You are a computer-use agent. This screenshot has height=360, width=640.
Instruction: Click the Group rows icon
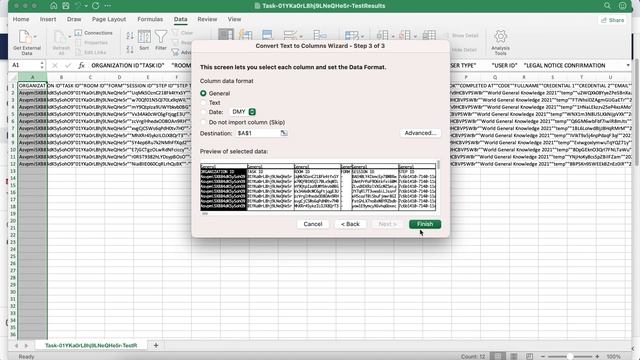[x=382, y=35]
